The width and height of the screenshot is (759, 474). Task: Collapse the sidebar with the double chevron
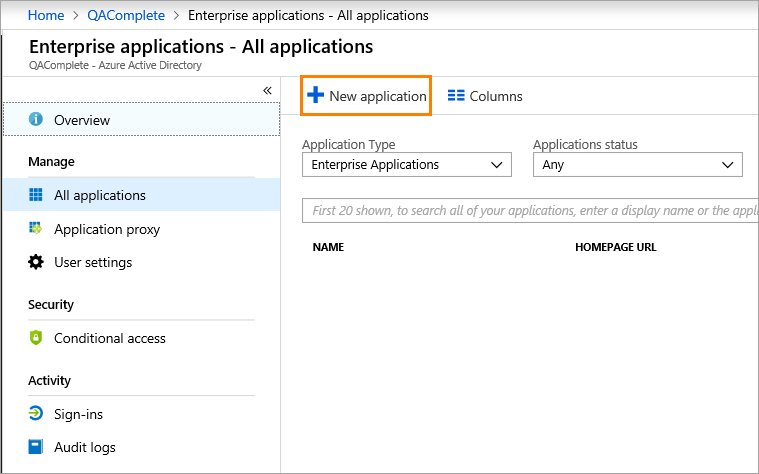267,90
